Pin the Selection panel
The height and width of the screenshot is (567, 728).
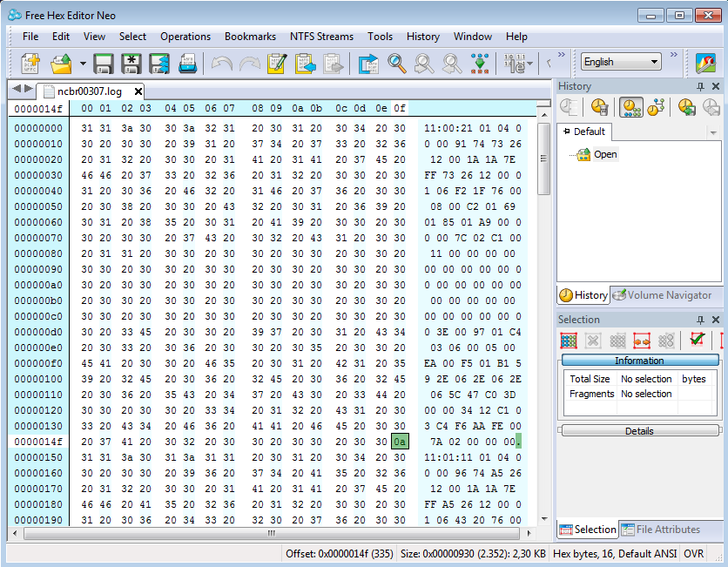click(701, 320)
